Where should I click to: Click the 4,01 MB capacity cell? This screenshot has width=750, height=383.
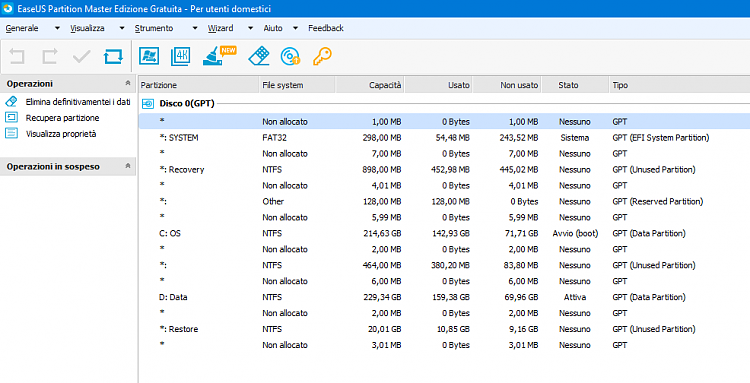point(386,186)
